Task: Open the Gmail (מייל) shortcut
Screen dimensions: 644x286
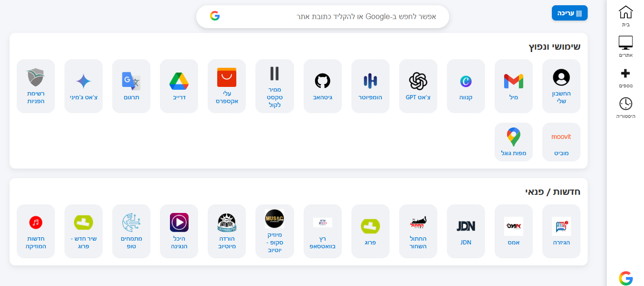Action: tap(514, 86)
